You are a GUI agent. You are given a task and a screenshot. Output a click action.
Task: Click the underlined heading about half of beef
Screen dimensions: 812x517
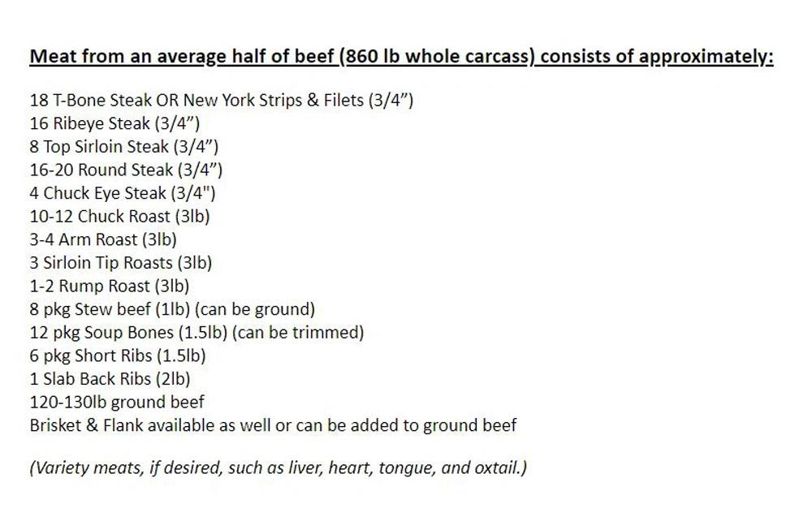[x=401, y=58]
